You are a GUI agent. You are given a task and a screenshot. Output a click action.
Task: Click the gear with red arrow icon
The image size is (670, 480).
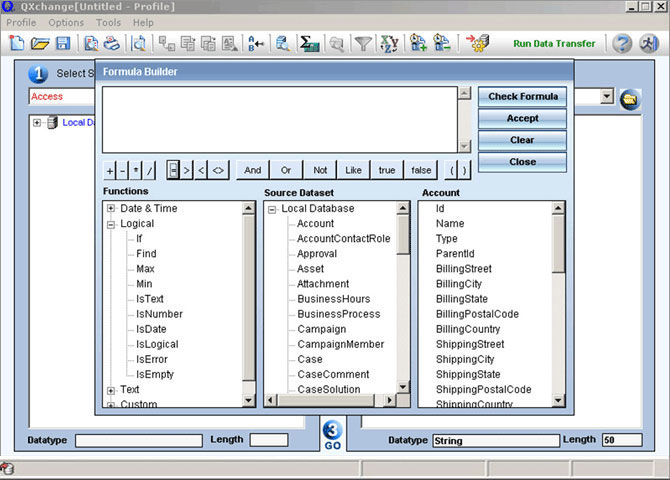point(478,43)
